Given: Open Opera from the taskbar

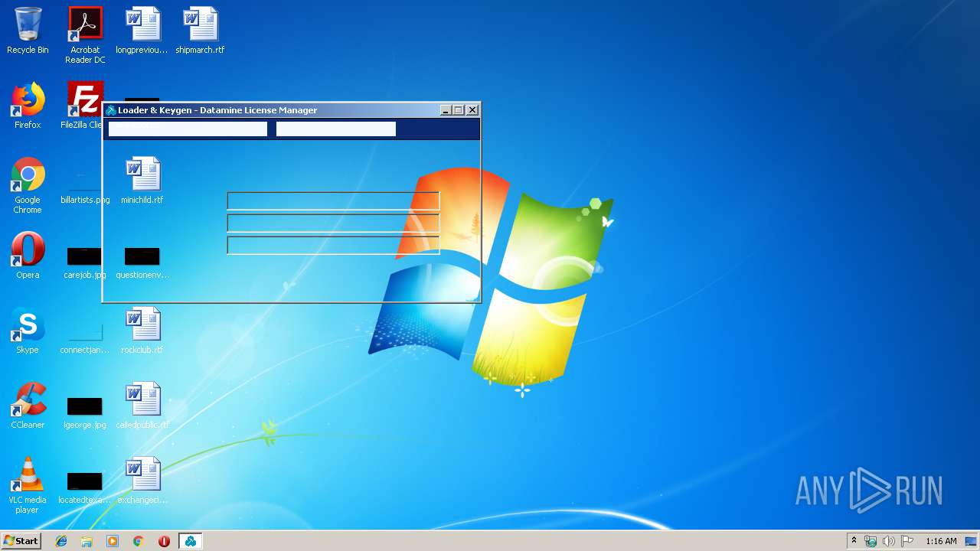Looking at the screenshot, I should (x=164, y=541).
